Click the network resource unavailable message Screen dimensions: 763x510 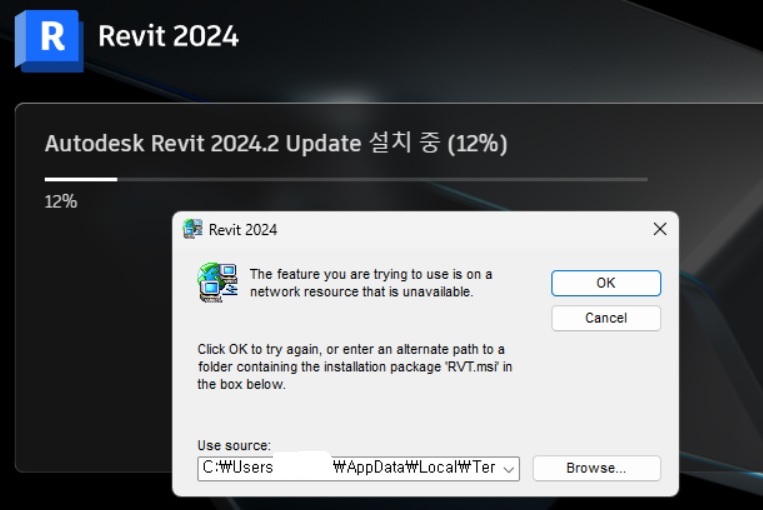[x=371, y=283]
